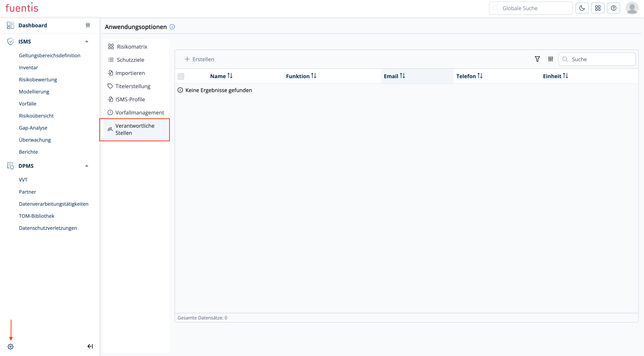Open the apps grid icon in header
This screenshot has width=644, height=356.
pos(597,8)
